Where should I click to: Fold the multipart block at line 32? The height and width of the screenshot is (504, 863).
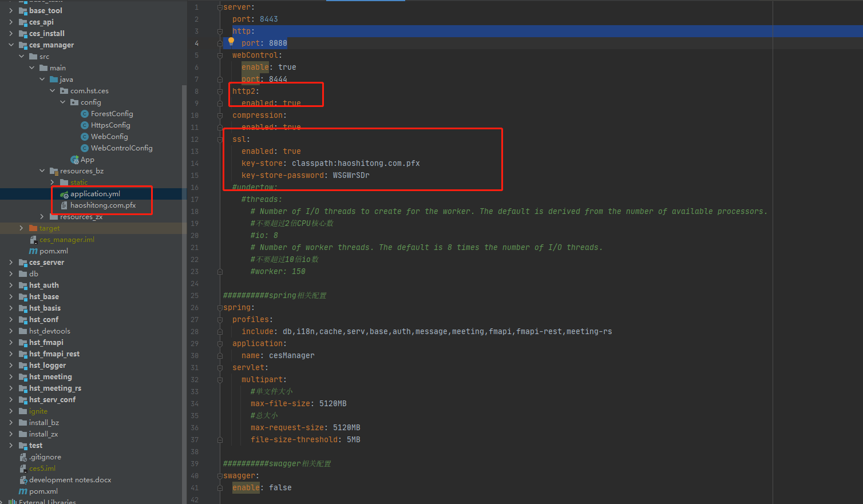(x=220, y=380)
